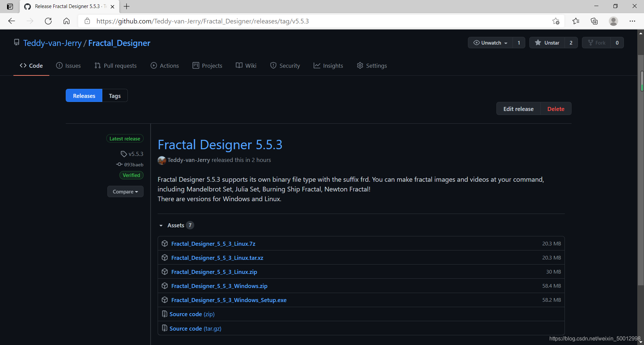Switch to the Tags view
This screenshot has height=345, width=644.
(115, 96)
